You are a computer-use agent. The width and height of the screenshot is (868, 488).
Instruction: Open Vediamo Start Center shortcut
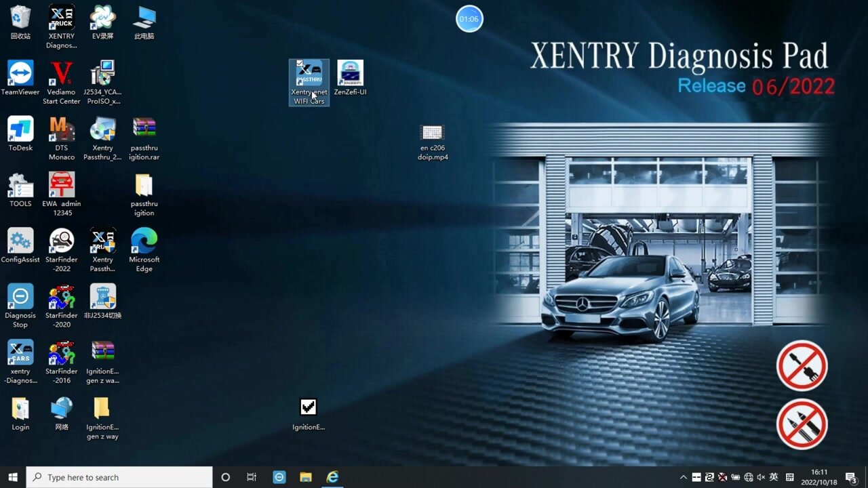pos(62,83)
